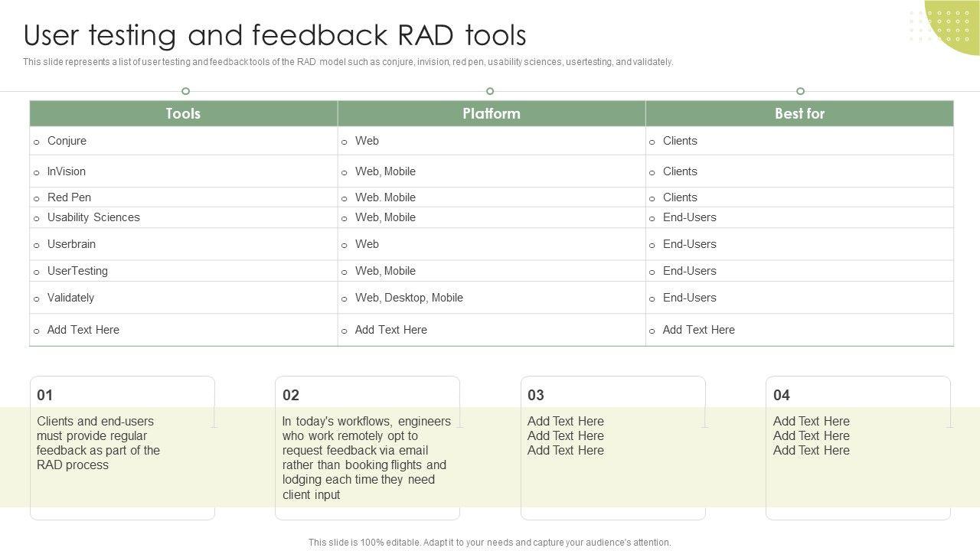Select the UserTesting row tool name
Image resolution: width=980 pixels, height=551 pixels.
(x=77, y=271)
